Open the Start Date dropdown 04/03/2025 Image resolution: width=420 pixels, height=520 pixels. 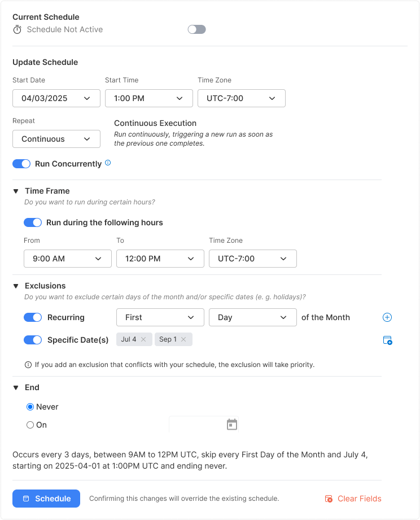pyautogui.click(x=56, y=98)
